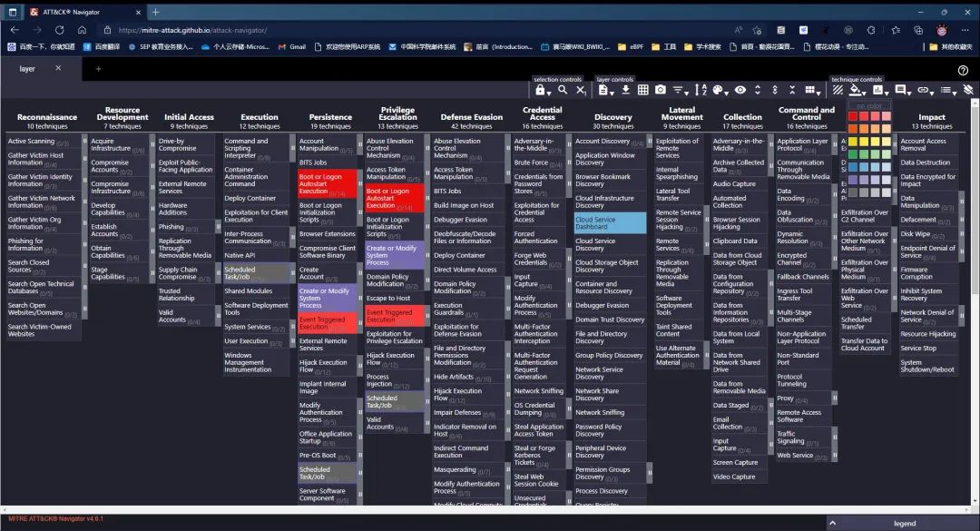Open the technique metadata list control
Viewport: 980px width, 531px height.
point(947,91)
